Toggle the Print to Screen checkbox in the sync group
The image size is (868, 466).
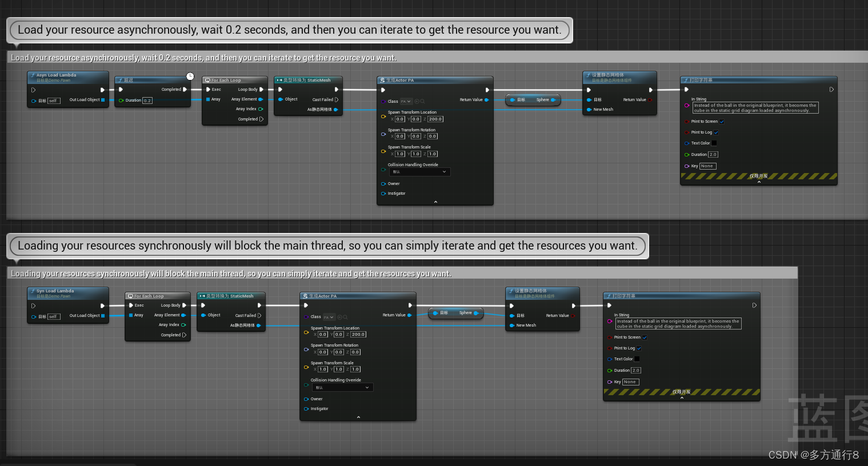click(645, 338)
